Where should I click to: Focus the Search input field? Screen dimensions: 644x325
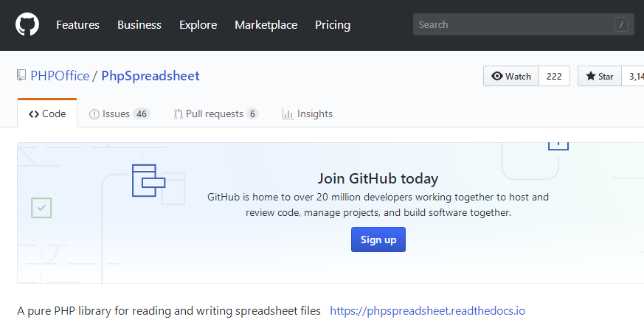[523, 24]
